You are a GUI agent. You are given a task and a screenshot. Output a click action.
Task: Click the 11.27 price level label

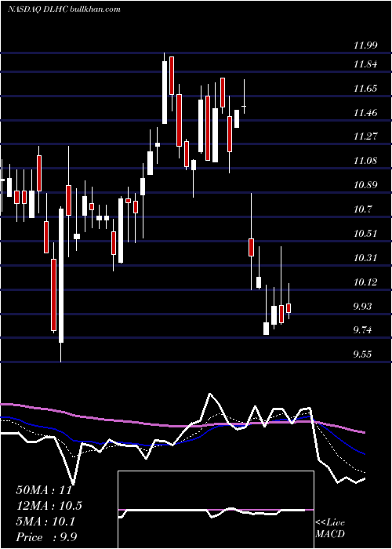365,136
